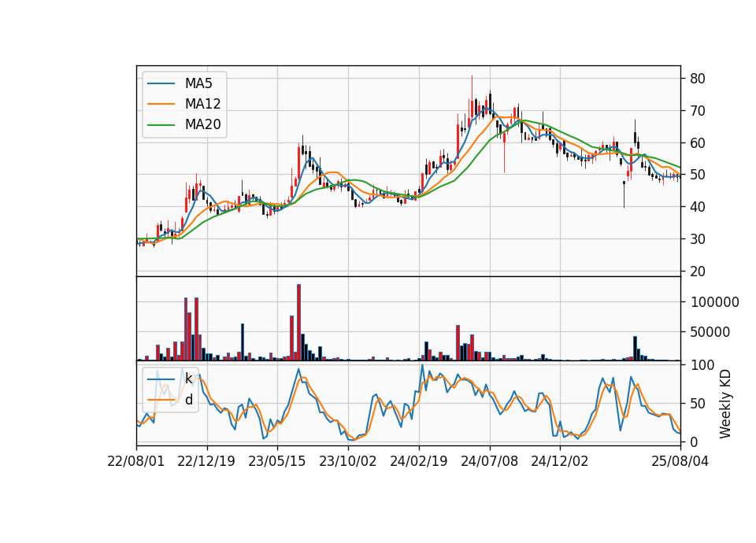The width and height of the screenshot is (756, 543).
Task: Click the orange MA12 legend line sample
Action: (x=161, y=104)
